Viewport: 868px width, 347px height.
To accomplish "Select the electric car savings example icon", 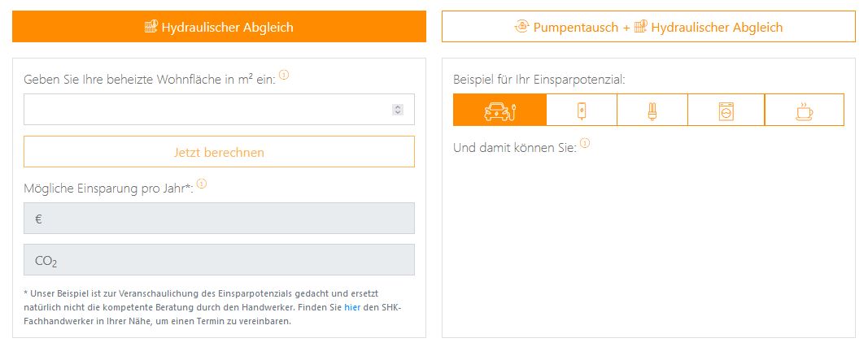I will (499, 110).
